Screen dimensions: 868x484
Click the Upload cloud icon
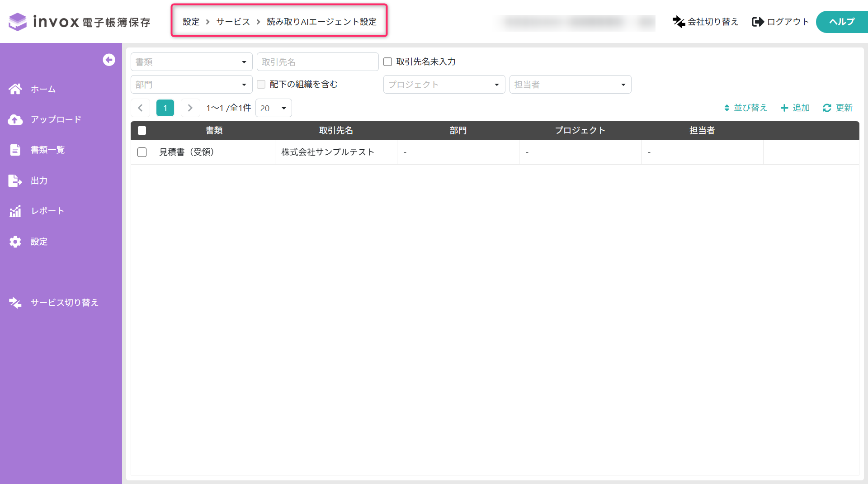[15, 119]
